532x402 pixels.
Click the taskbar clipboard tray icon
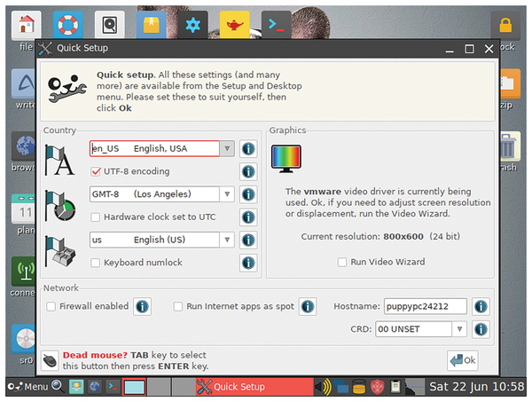(395, 387)
